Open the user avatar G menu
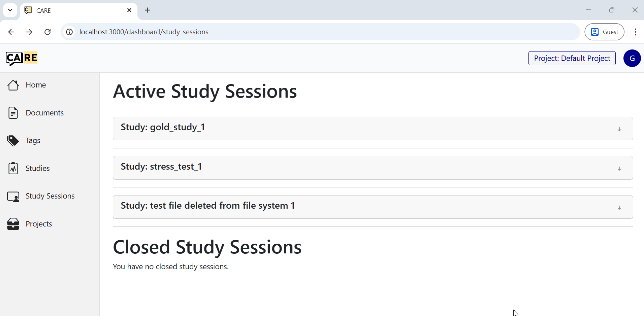 pos(632,58)
